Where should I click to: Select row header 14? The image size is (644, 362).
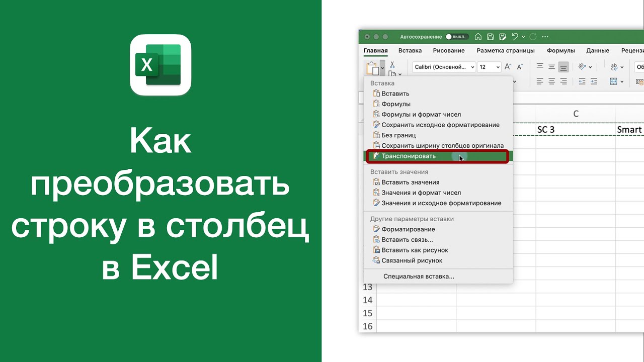point(367,300)
